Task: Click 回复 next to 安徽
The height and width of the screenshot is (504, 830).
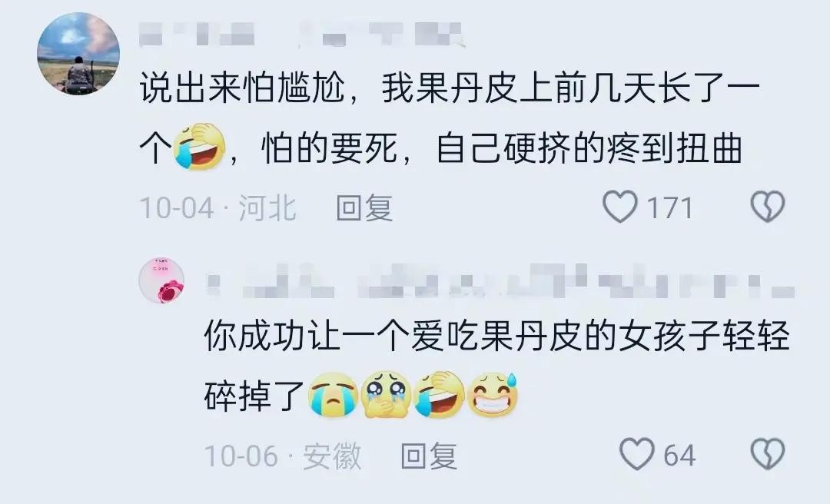Action: [429, 456]
